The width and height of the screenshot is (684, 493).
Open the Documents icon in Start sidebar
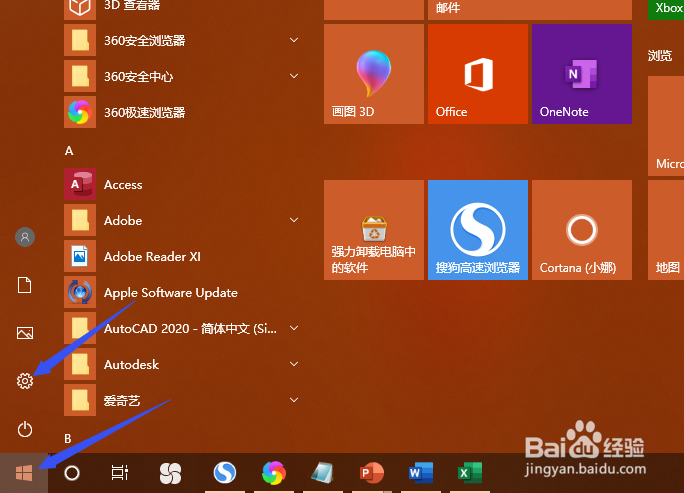[24, 285]
